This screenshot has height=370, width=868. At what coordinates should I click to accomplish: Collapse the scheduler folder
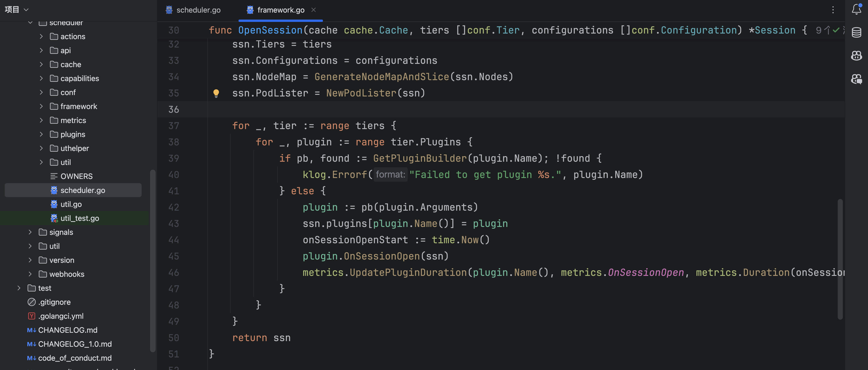coord(30,23)
